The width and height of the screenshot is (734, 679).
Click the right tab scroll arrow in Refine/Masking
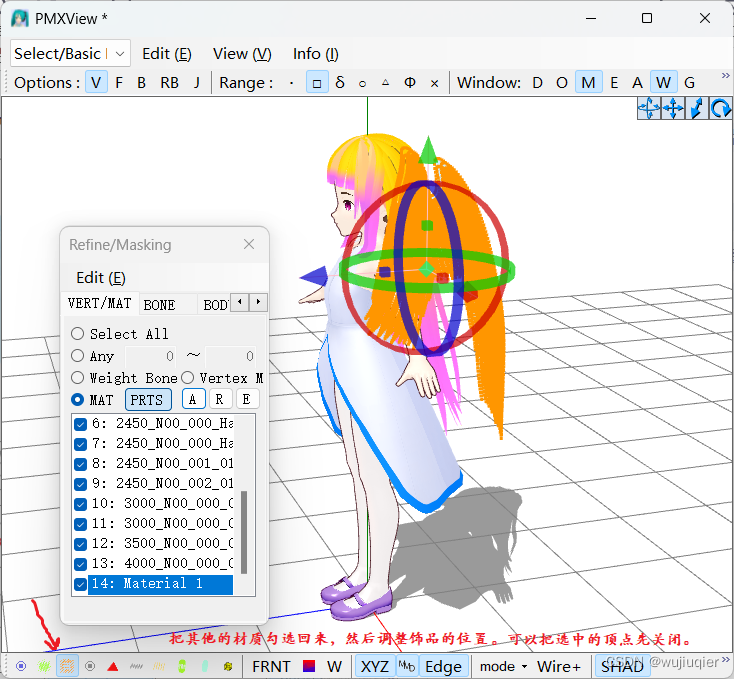[258, 302]
